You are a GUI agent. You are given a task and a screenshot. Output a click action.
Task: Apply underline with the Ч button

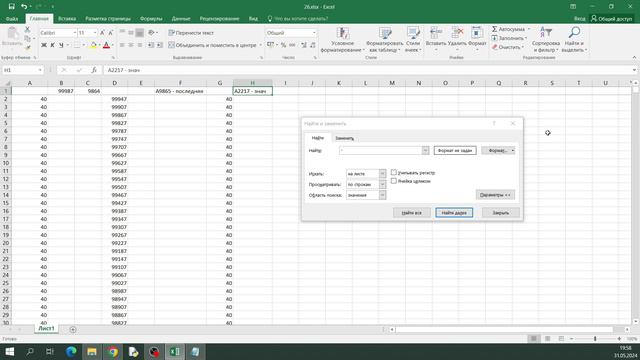tap(61, 45)
